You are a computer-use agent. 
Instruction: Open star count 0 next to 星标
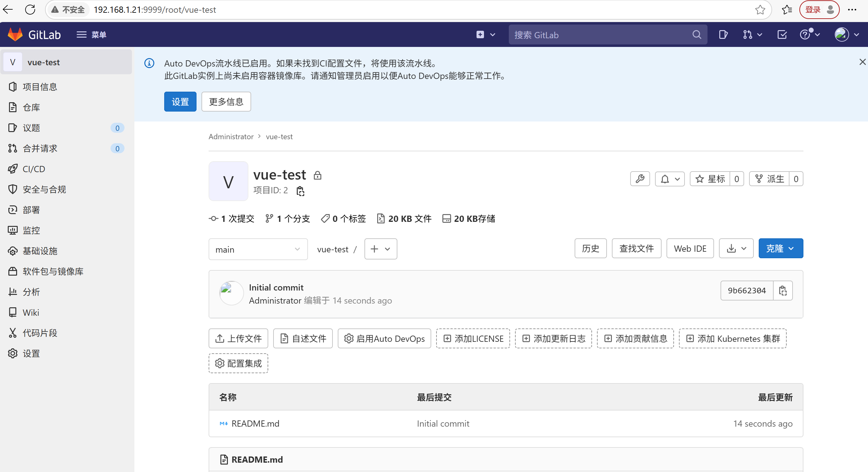tap(737, 179)
